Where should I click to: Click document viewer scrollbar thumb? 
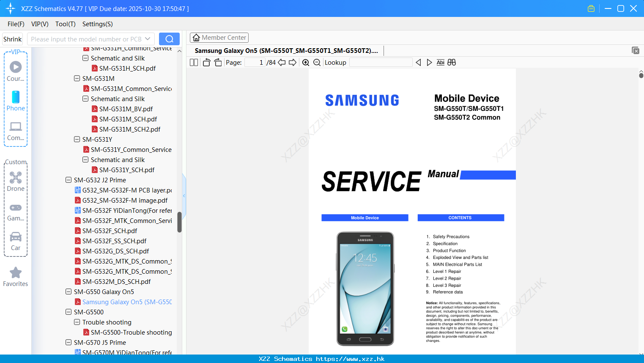point(641,75)
